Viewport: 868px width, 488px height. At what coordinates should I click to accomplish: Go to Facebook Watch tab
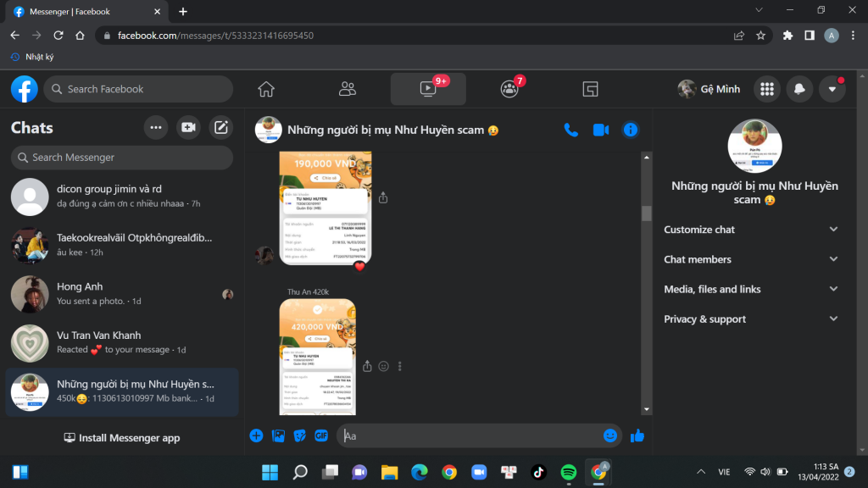click(428, 89)
